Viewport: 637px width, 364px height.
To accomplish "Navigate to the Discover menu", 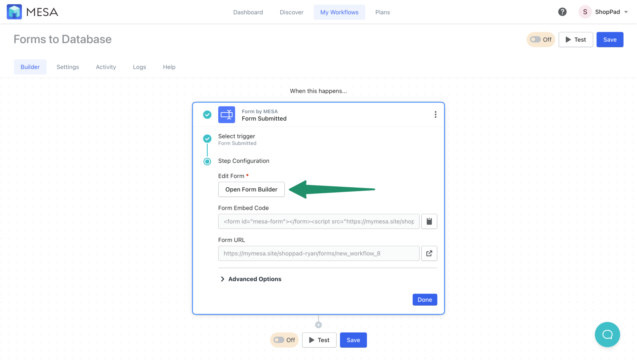I will [291, 12].
